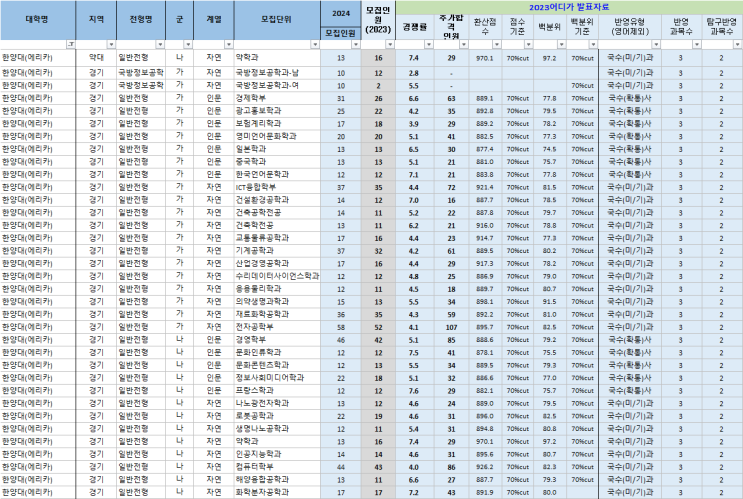Select the 중국학과 cell
This screenshot has height=499, width=743.
(x=277, y=162)
